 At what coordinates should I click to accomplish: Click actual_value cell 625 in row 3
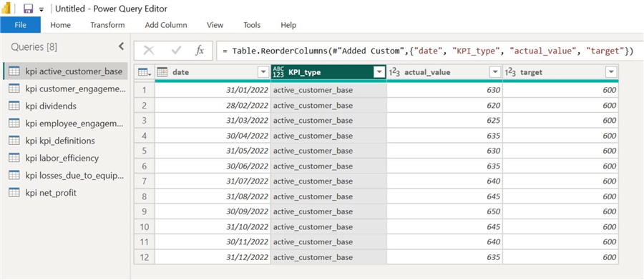444,121
